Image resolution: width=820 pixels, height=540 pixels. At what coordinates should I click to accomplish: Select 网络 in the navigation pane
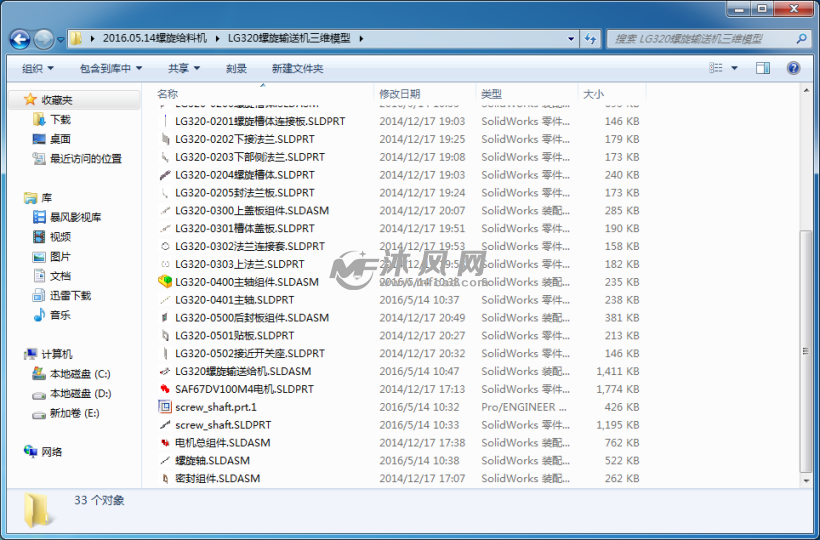pos(52,452)
